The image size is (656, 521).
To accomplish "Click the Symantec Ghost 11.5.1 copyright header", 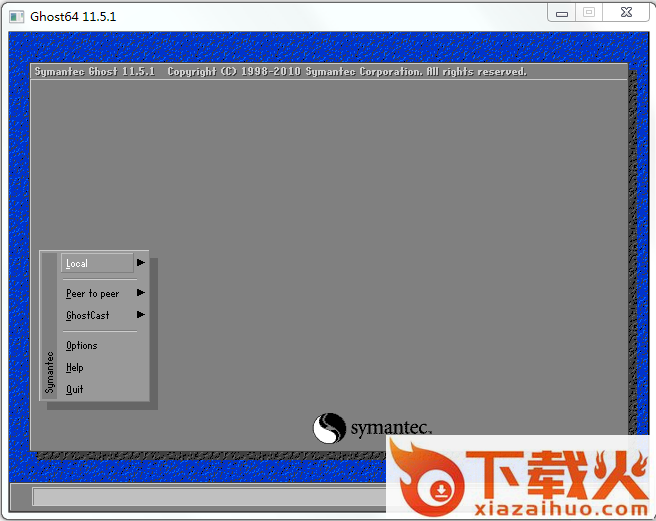I will tap(280, 72).
